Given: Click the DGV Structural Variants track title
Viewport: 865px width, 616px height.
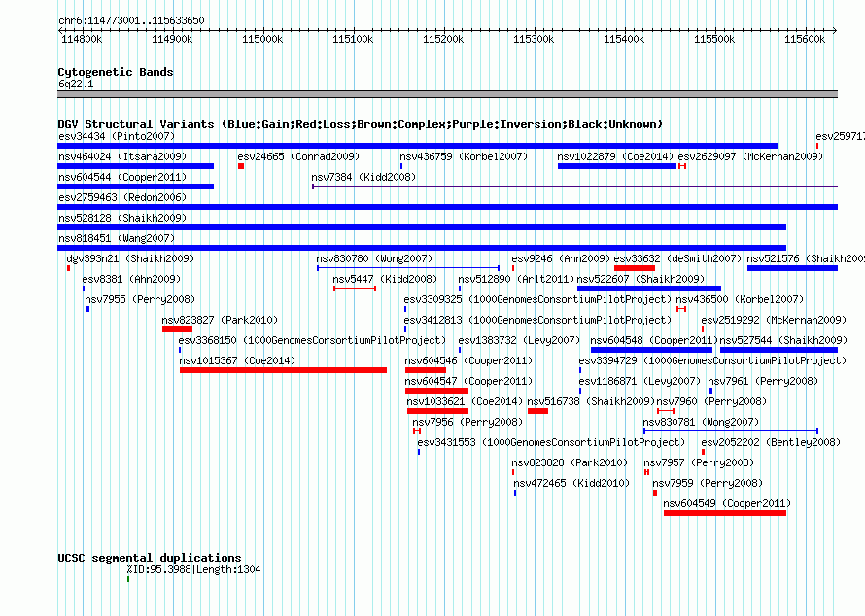Looking at the screenshot, I should (361, 124).
